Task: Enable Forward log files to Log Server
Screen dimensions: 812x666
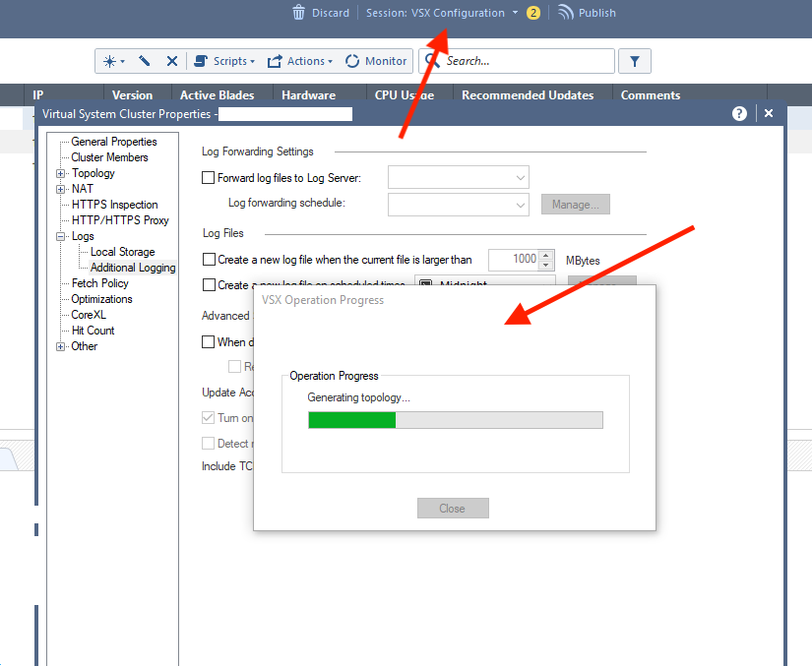Action: [x=209, y=178]
